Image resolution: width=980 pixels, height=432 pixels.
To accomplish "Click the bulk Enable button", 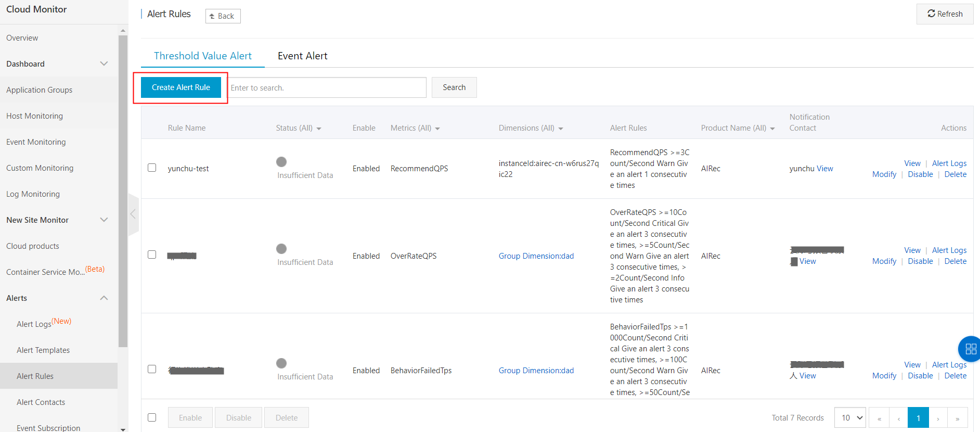I will tap(190, 417).
